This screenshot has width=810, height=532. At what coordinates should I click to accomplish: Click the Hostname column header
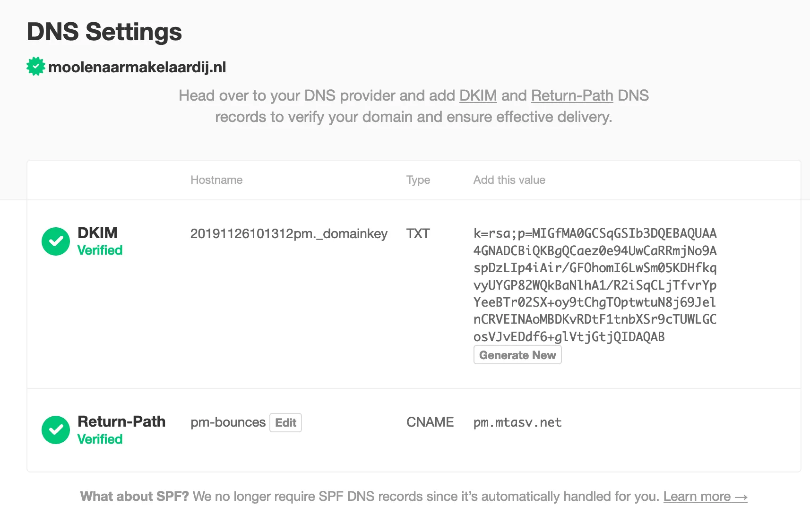pos(216,180)
